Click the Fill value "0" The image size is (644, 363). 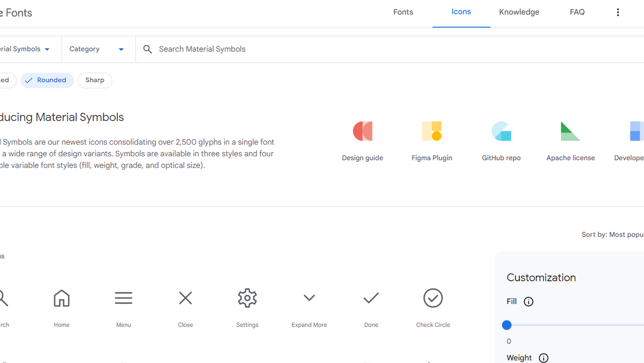tap(509, 341)
